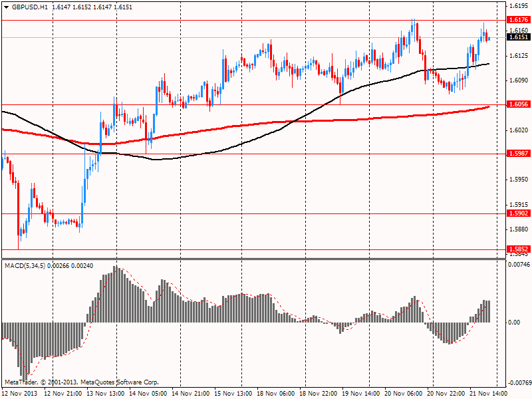The image size is (532, 399).
Task: Click the 12 Nov 2013 time axis label
Action: pyautogui.click(x=21, y=393)
